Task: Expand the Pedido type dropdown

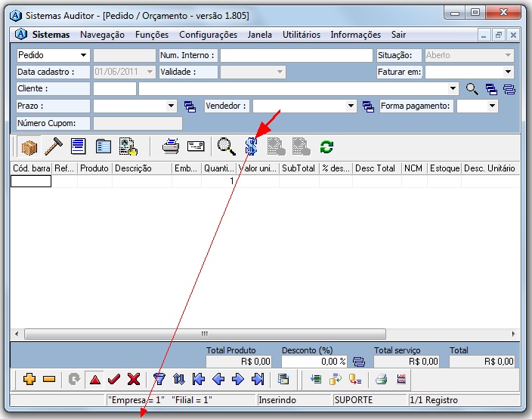Action: [83, 55]
